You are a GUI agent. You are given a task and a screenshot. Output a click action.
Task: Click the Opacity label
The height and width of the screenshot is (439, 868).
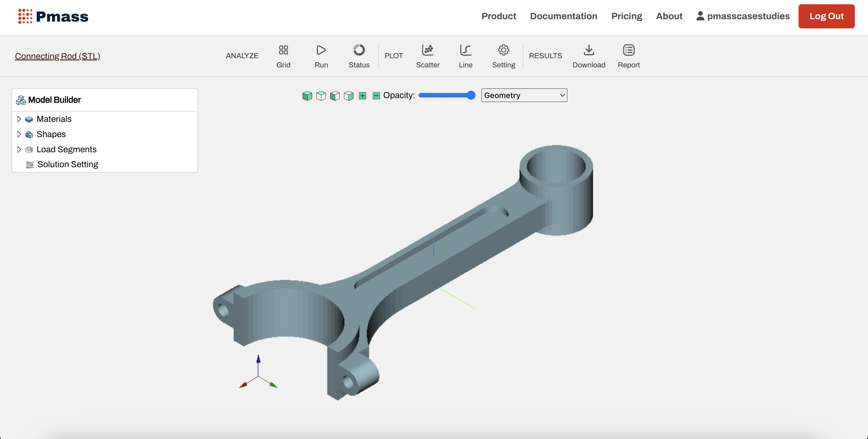[x=399, y=95]
